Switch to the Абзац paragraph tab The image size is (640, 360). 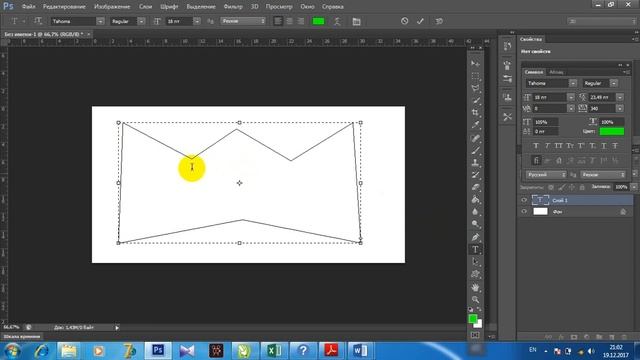point(556,72)
